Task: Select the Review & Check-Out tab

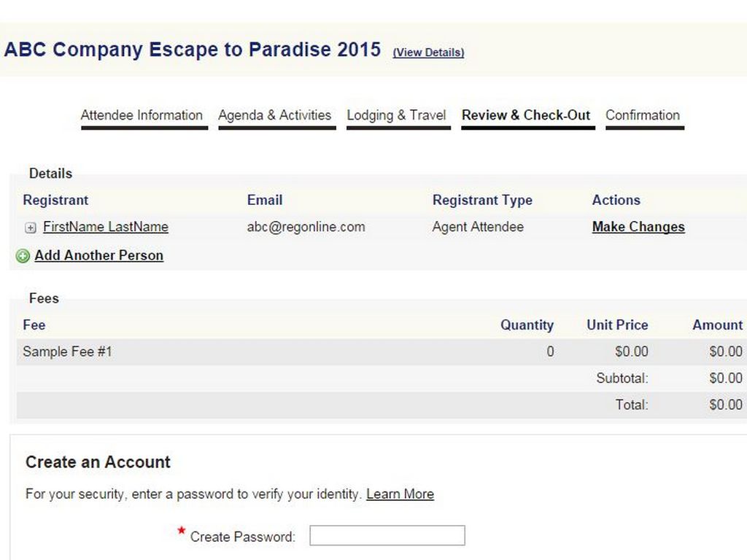Action: tap(526, 115)
